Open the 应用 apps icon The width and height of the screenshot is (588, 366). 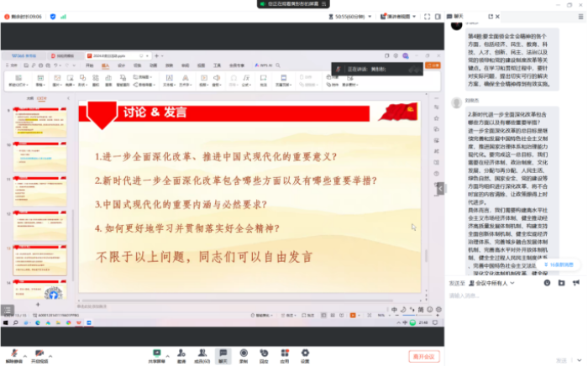click(x=285, y=353)
